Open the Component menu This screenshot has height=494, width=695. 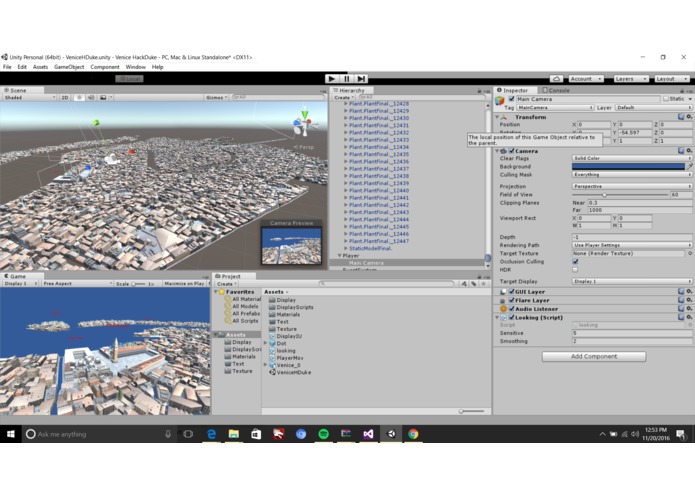coord(105,67)
